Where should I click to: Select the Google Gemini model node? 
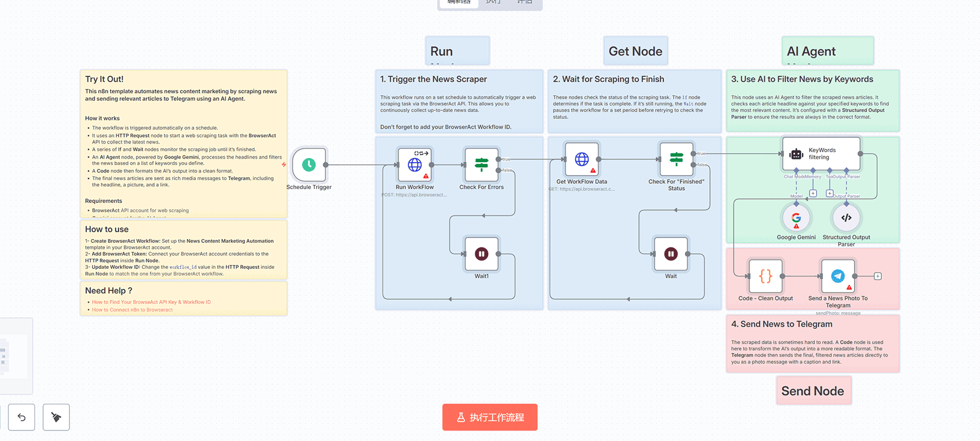(796, 218)
